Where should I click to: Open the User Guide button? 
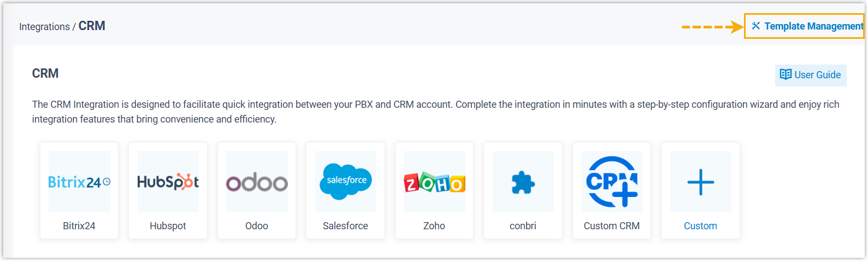pos(811,75)
